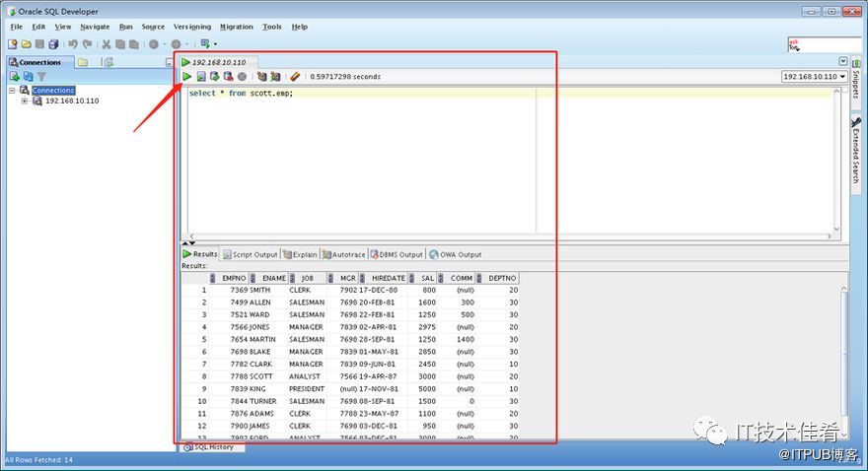Refresh the Connections panel

point(29,76)
